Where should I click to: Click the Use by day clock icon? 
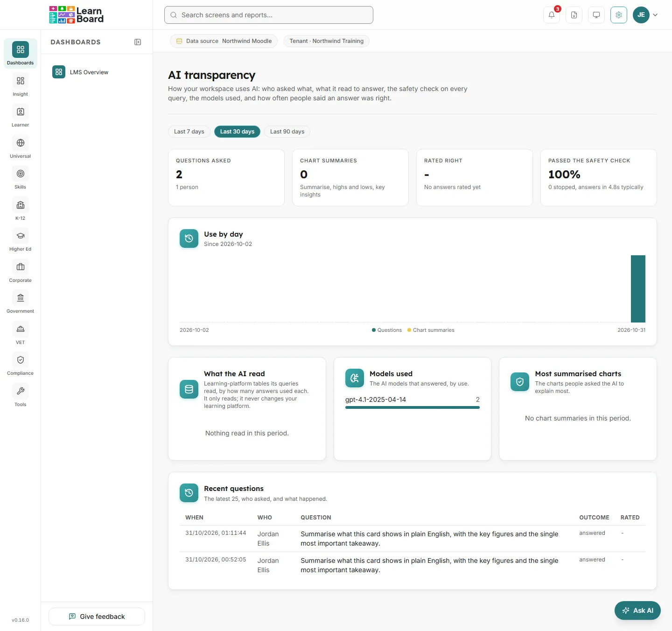coord(189,238)
